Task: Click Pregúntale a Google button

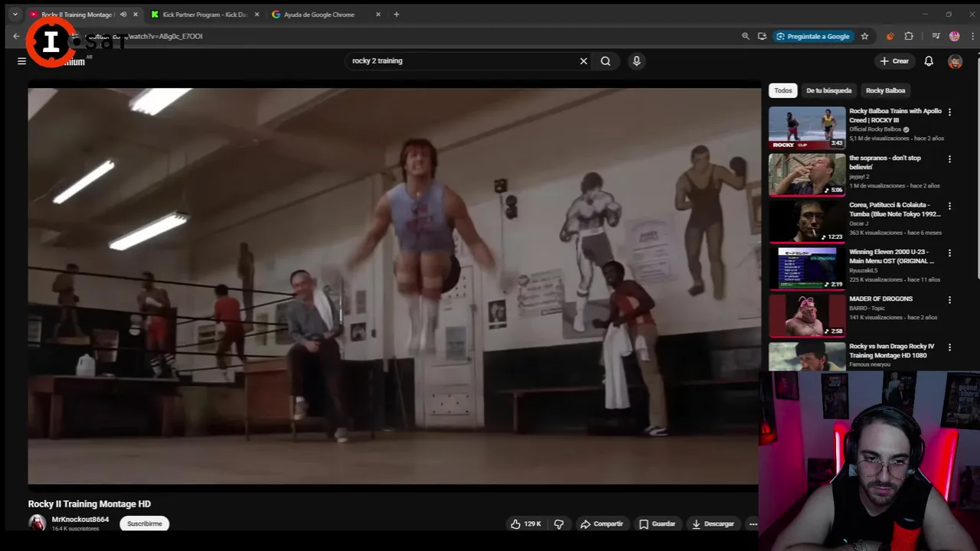Action: click(813, 36)
